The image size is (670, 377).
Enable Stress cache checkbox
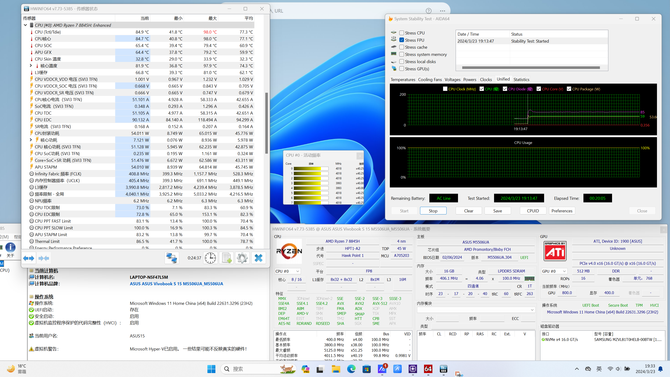pyautogui.click(x=402, y=47)
